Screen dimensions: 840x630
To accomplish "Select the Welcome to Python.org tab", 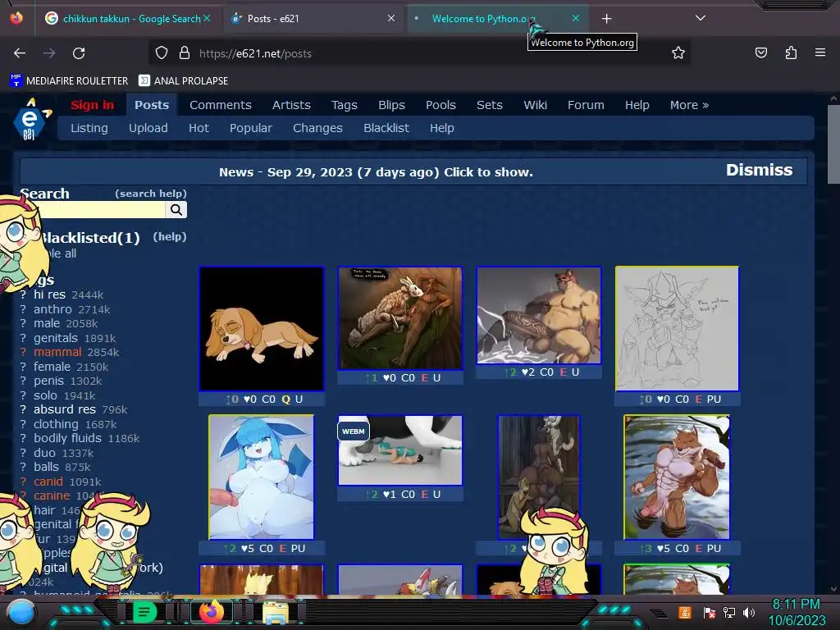I will [498, 19].
